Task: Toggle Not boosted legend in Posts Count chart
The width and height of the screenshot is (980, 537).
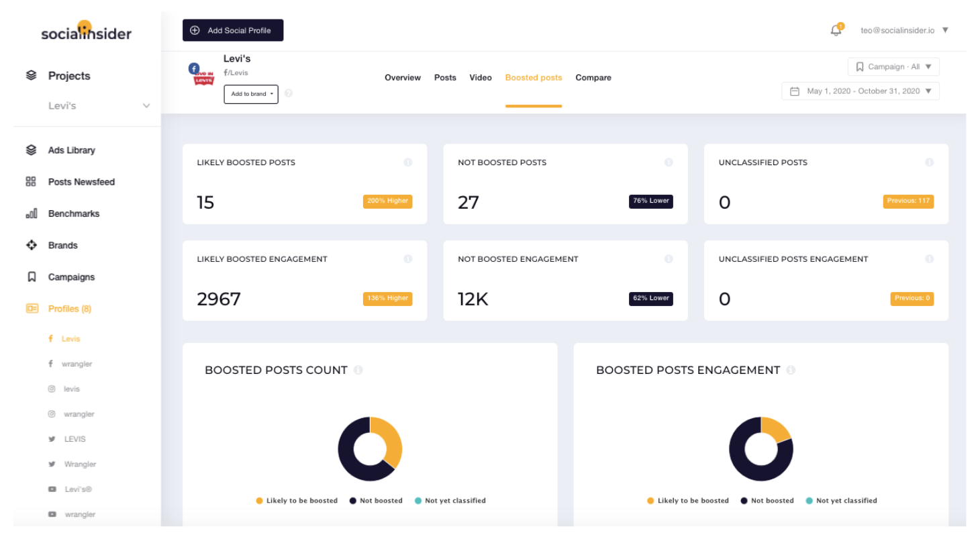Action: pos(376,501)
